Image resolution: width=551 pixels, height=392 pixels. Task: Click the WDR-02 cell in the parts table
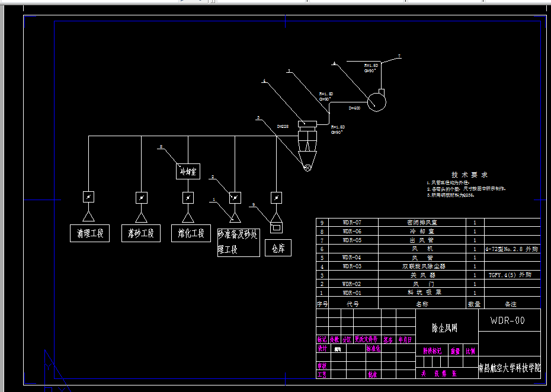[x=352, y=284]
